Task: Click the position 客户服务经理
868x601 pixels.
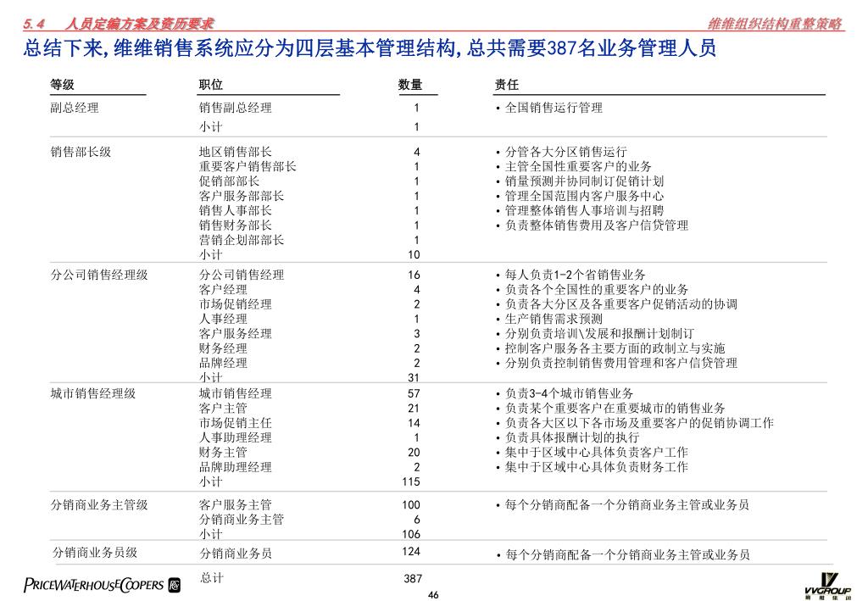Action: 236,334
